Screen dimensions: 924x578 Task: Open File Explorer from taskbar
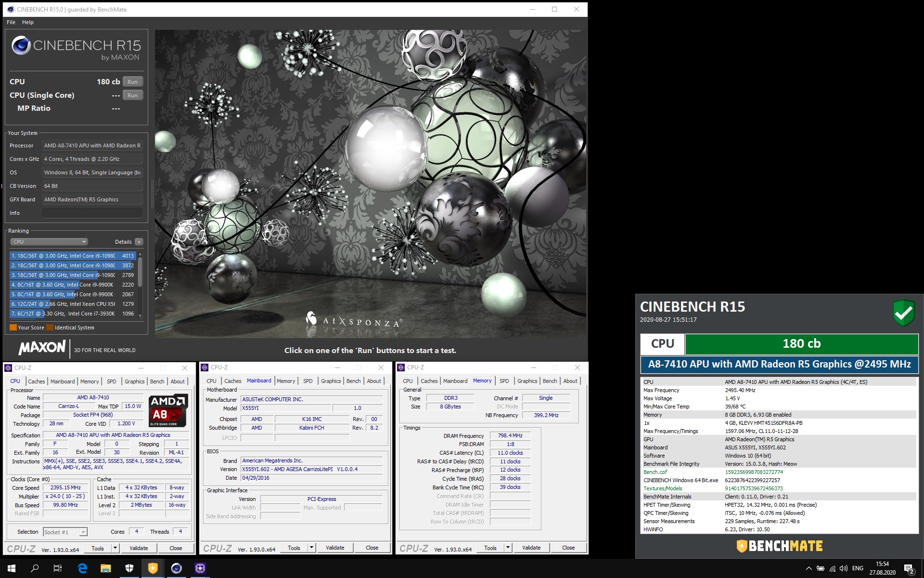click(x=105, y=568)
